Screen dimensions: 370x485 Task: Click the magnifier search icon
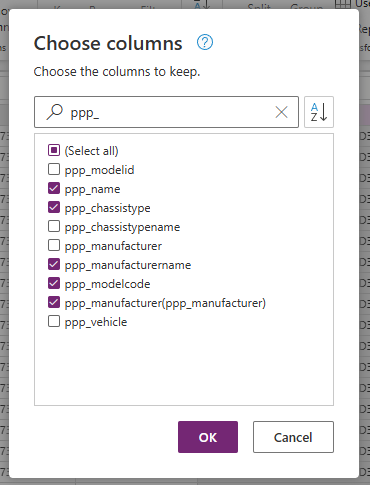(55, 112)
